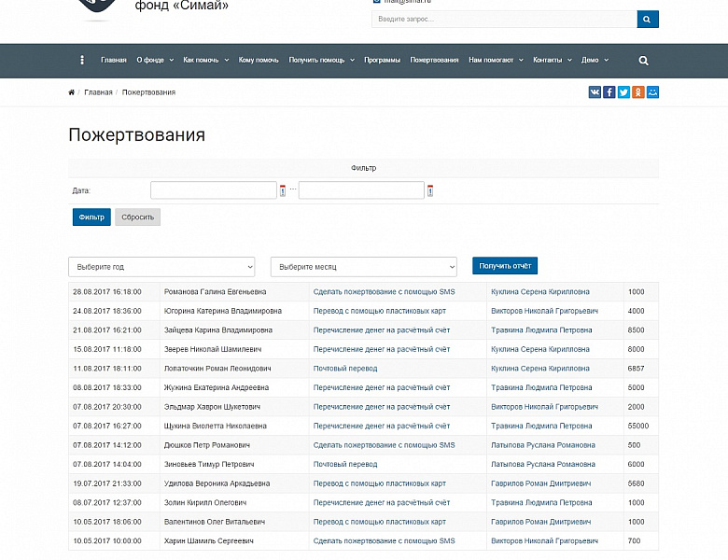
Task: Share page via Moi Mir icon
Action: click(x=652, y=91)
